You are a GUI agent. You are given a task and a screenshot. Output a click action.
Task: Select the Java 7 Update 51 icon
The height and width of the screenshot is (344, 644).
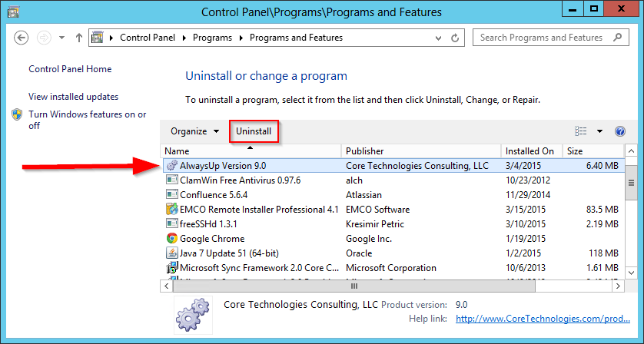point(171,253)
